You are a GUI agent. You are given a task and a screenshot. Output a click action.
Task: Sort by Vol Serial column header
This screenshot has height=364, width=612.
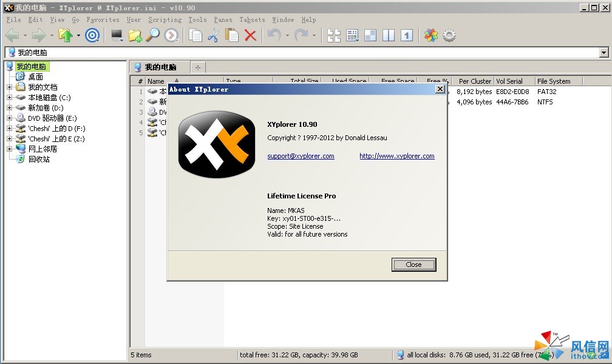point(514,81)
